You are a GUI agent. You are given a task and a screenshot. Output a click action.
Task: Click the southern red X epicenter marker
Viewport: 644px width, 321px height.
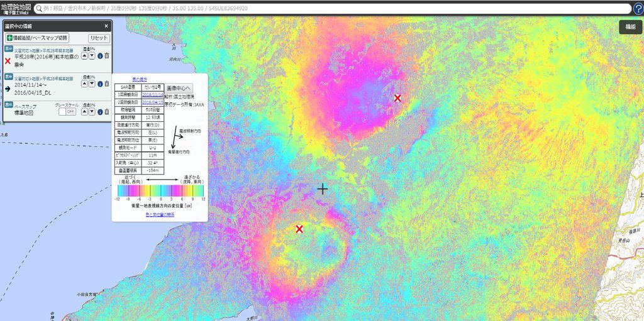tap(299, 229)
